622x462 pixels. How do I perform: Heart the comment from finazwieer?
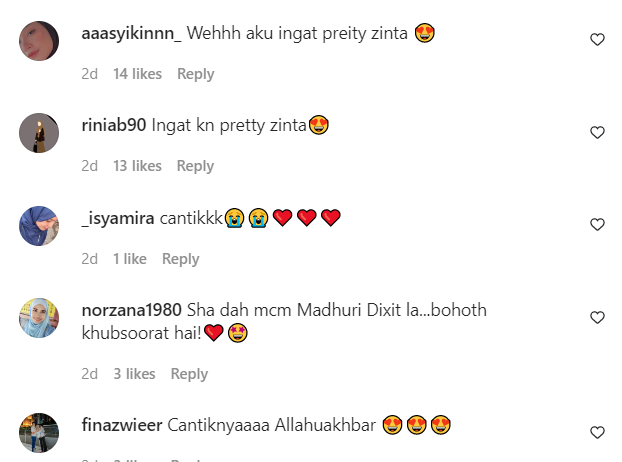(597, 432)
